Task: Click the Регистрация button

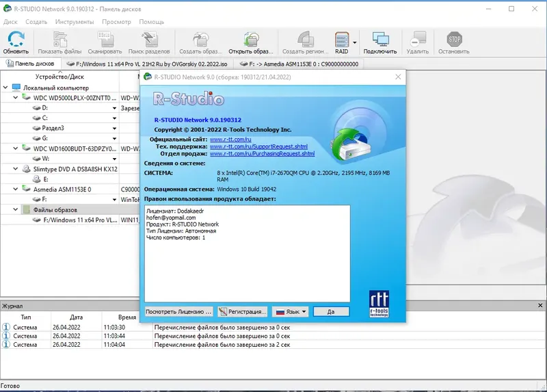Action: pos(243,312)
